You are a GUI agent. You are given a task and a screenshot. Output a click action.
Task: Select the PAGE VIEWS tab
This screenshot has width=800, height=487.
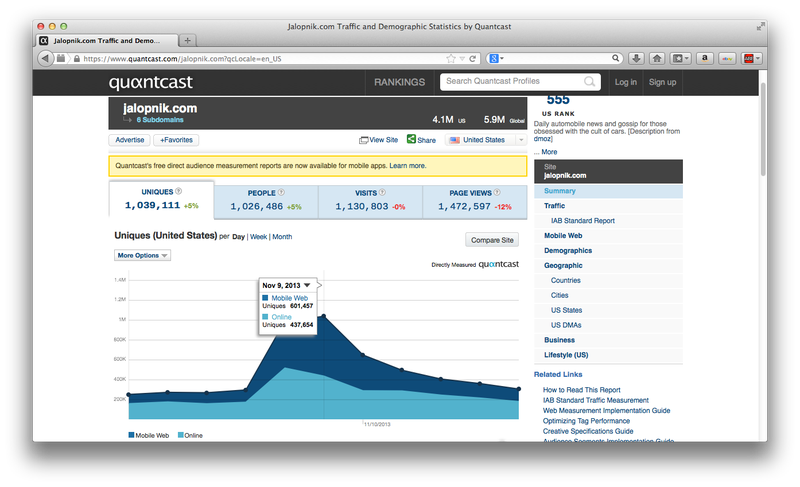pyautogui.click(x=474, y=200)
